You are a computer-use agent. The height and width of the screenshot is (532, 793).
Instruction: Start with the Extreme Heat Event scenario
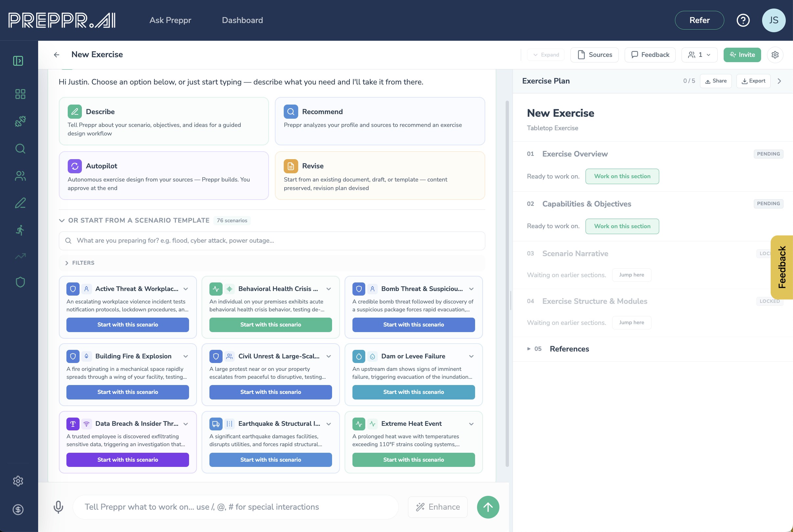(413, 459)
